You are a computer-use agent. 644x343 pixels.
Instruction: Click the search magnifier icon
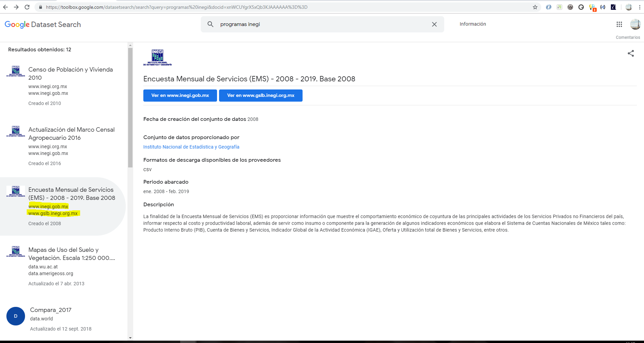(210, 24)
